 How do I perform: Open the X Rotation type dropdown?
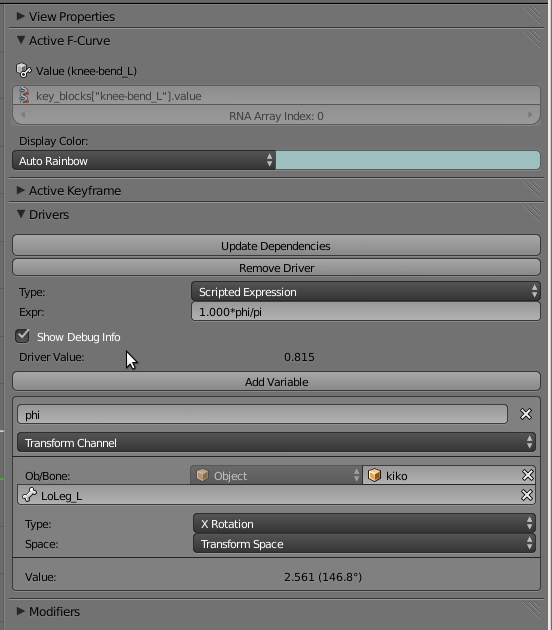[364, 524]
